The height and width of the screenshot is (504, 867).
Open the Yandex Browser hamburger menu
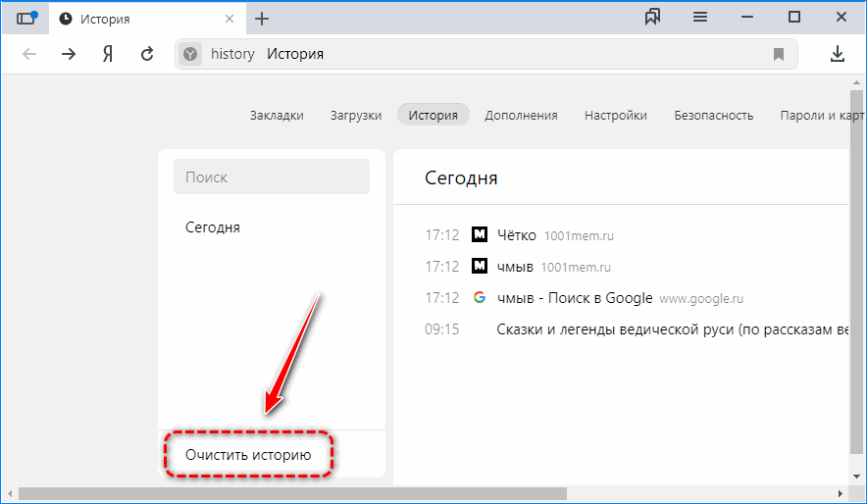pyautogui.click(x=700, y=18)
